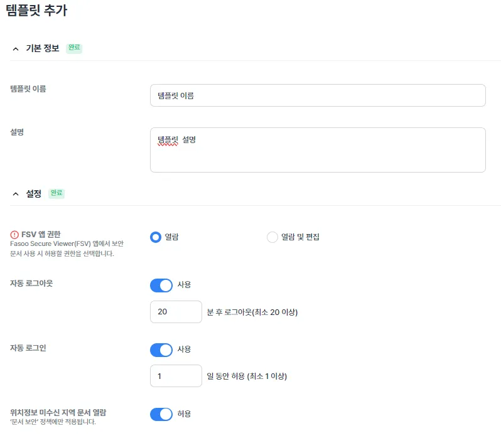Turn off the 자동 로그아웃 toggle
Screen dimensions: 501x448
click(x=161, y=285)
